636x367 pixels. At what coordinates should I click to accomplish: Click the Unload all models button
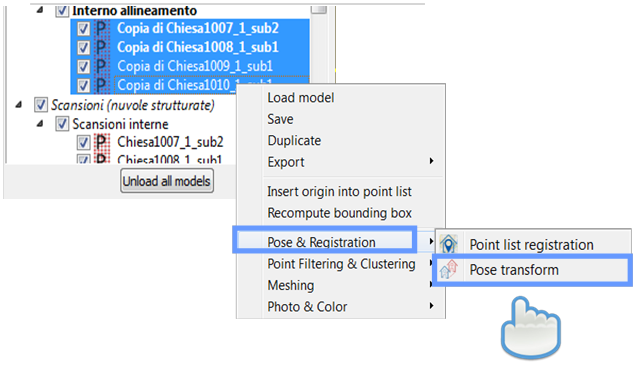(167, 181)
